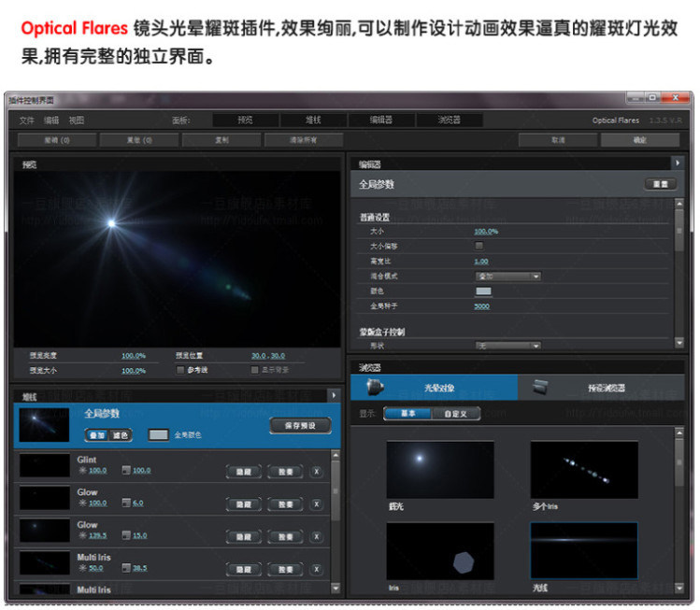Screen dimensions: 700x610
Task: Click the 全局种子 value 5000
Action: coord(481,306)
